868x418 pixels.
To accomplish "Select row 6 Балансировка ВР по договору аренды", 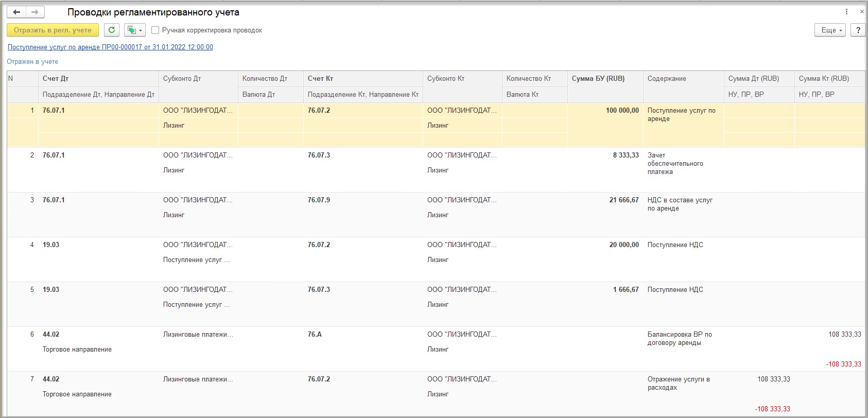I will click(x=436, y=349).
